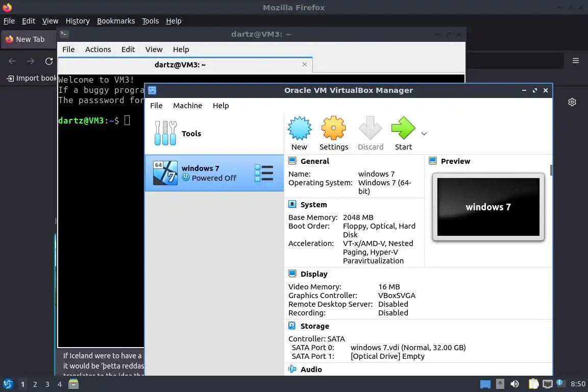Click the Firefox back arrow

[12, 61]
